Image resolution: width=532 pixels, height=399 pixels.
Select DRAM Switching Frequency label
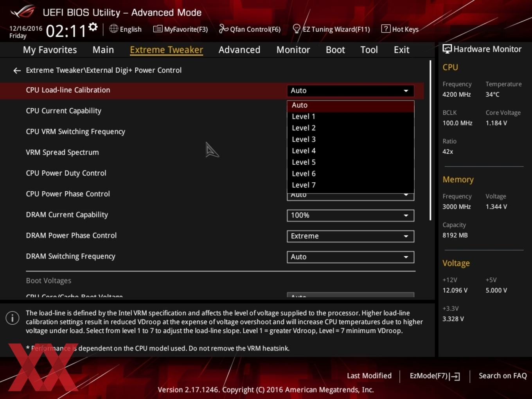point(70,256)
